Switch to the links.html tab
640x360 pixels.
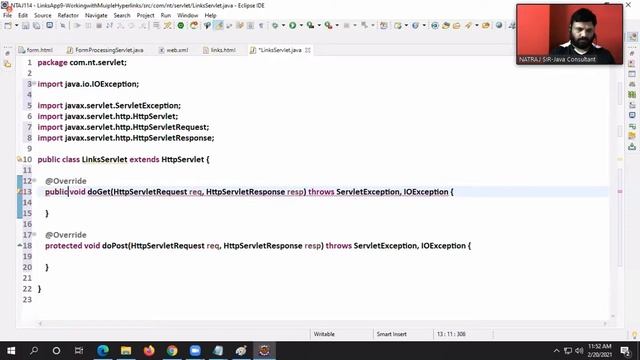click(220, 50)
